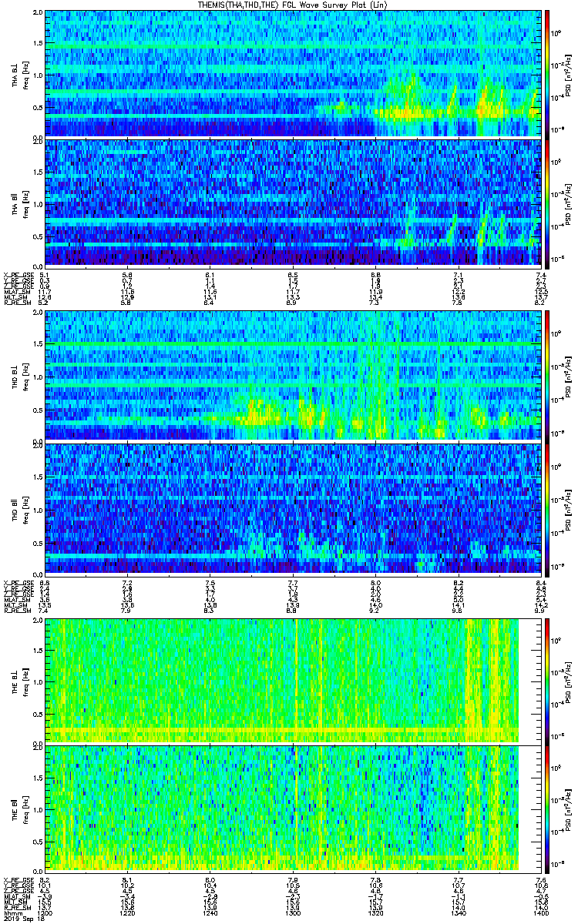Click the THA B⊥ freq [Hz] axis label

pos(25,74)
